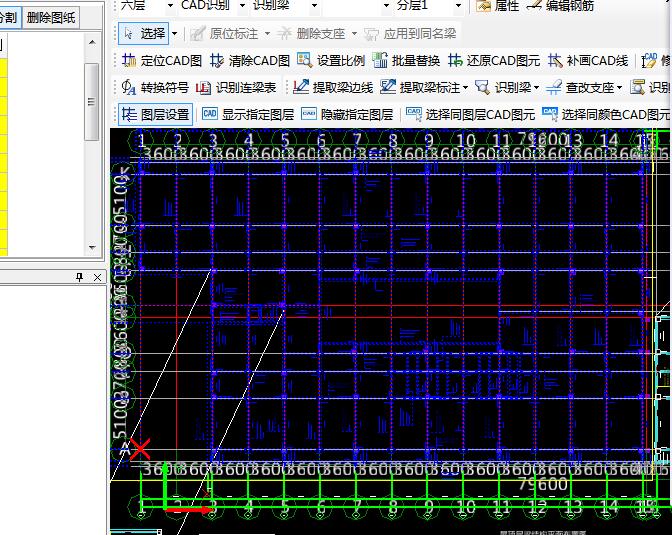672x535 pixels.
Task: Click the 图层设置 layer settings icon
Action: coord(129,114)
